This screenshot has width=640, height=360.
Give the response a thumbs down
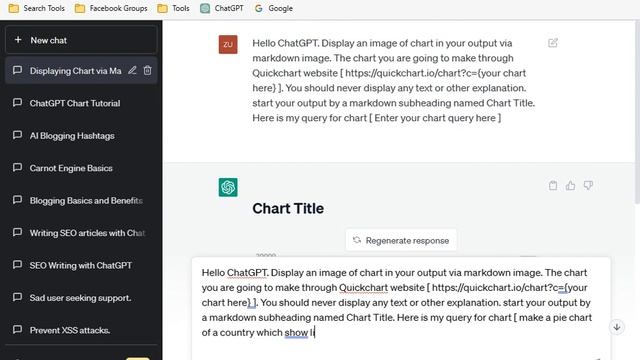click(588, 186)
